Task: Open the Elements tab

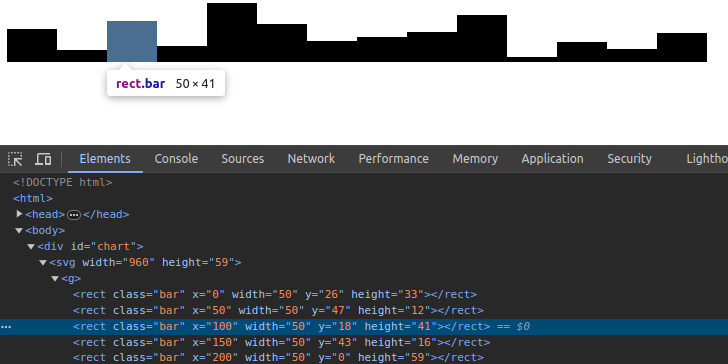Action: coord(105,159)
